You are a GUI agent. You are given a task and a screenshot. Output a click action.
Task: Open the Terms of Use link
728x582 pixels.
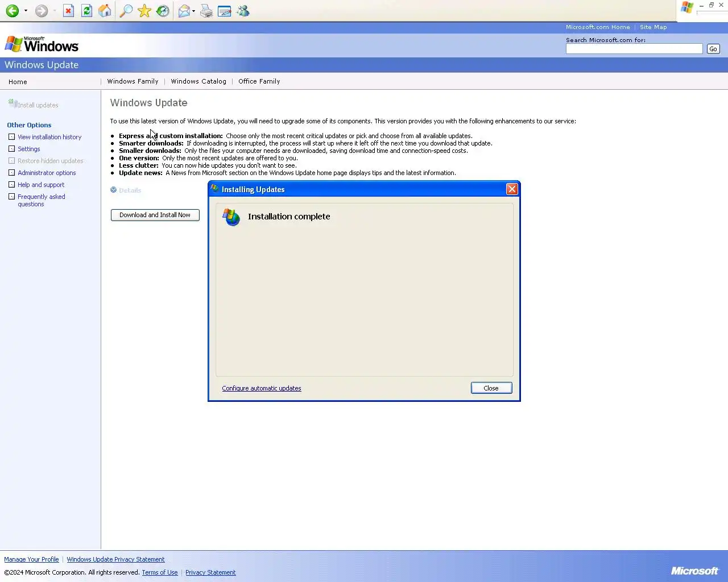click(x=160, y=572)
